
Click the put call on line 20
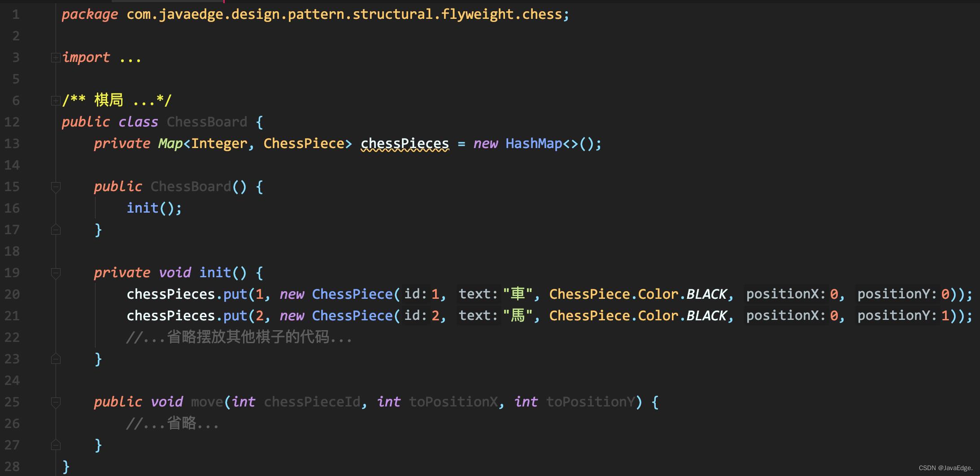(x=235, y=294)
